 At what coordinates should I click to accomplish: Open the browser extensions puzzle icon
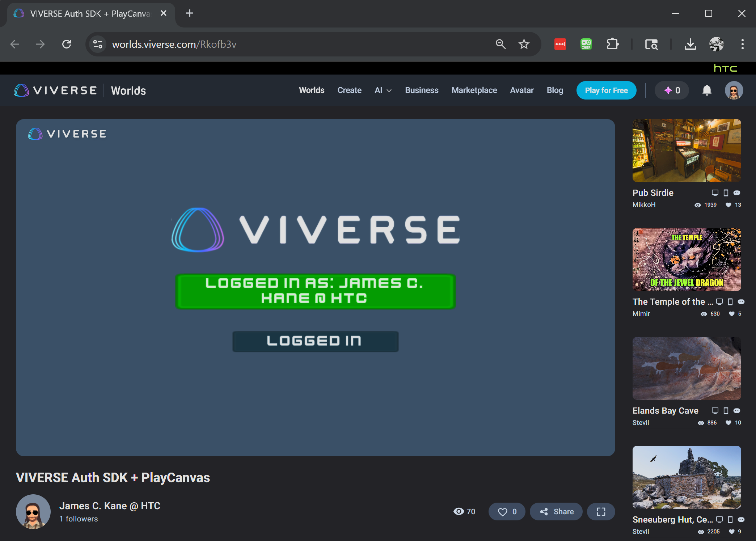[x=612, y=44]
